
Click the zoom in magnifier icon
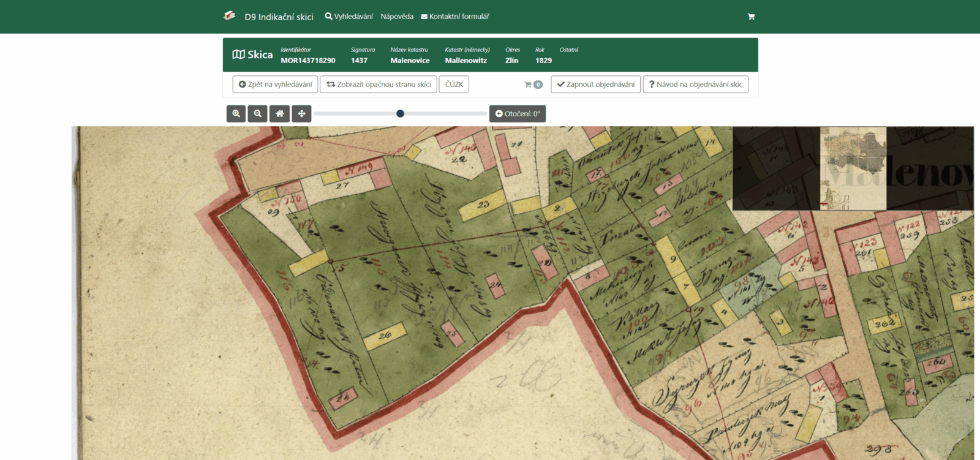click(x=236, y=114)
